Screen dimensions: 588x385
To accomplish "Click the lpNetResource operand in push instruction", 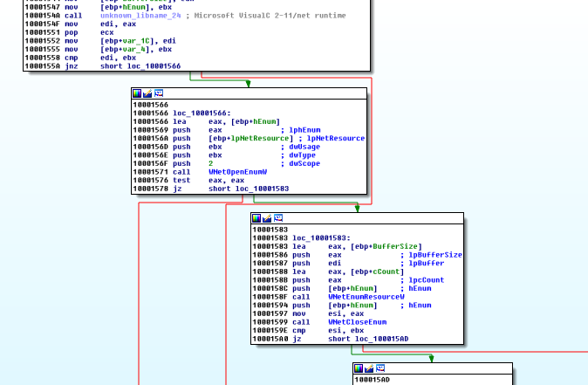I will (x=260, y=138).
